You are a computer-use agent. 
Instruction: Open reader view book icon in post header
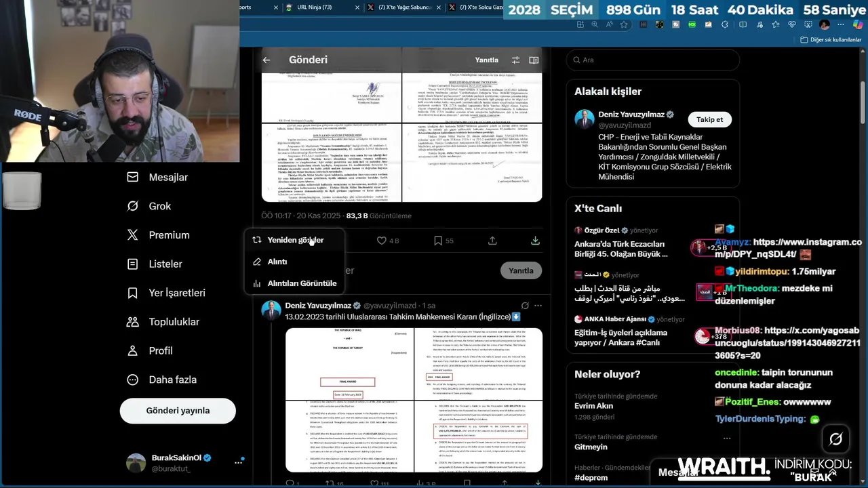click(534, 60)
